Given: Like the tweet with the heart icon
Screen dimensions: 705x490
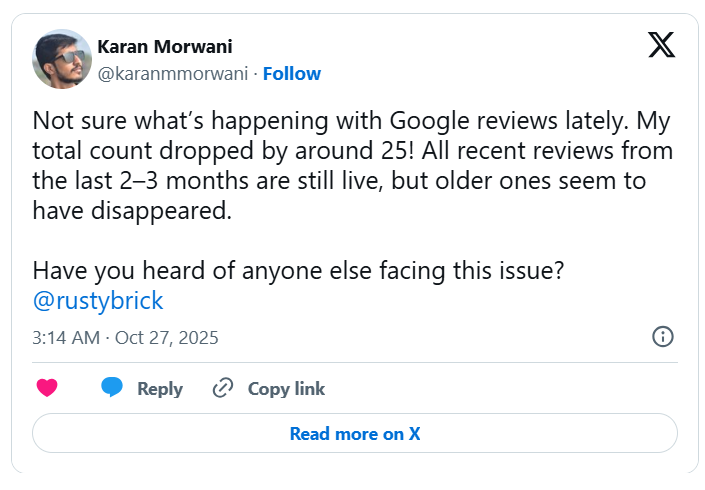Looking at the screenshot, I should (47, 388).
